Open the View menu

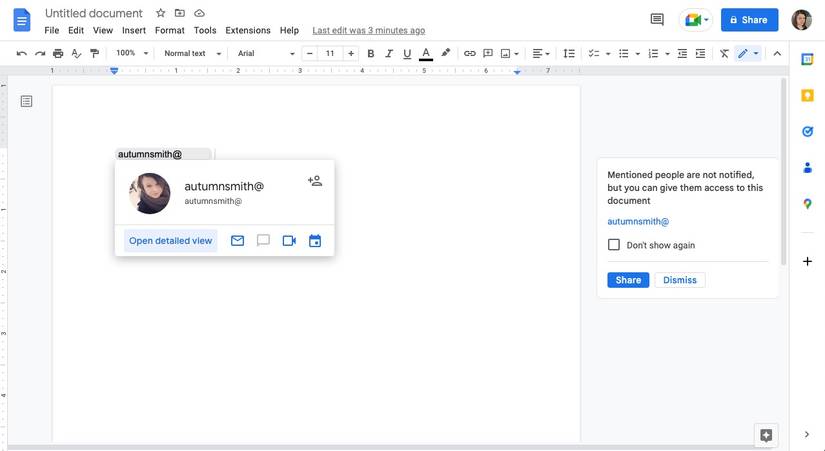pyautogui.click(x=103, y=31)
